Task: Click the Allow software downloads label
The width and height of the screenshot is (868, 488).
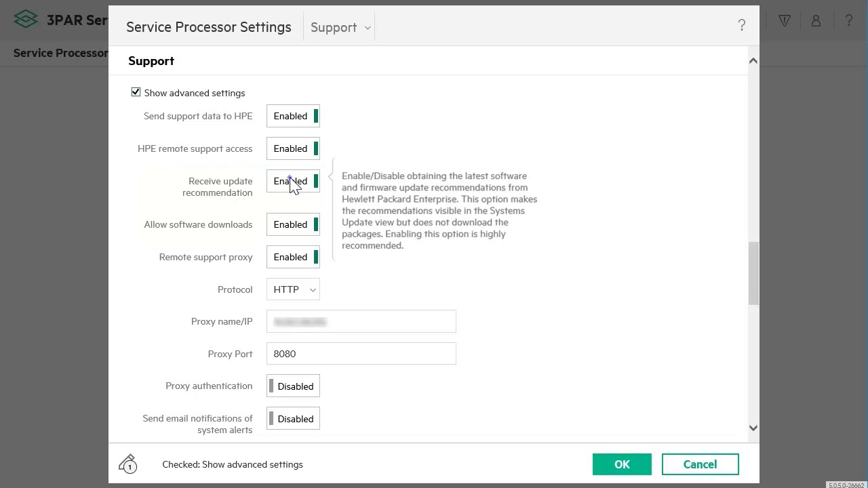Action: [x=198, y=224]
